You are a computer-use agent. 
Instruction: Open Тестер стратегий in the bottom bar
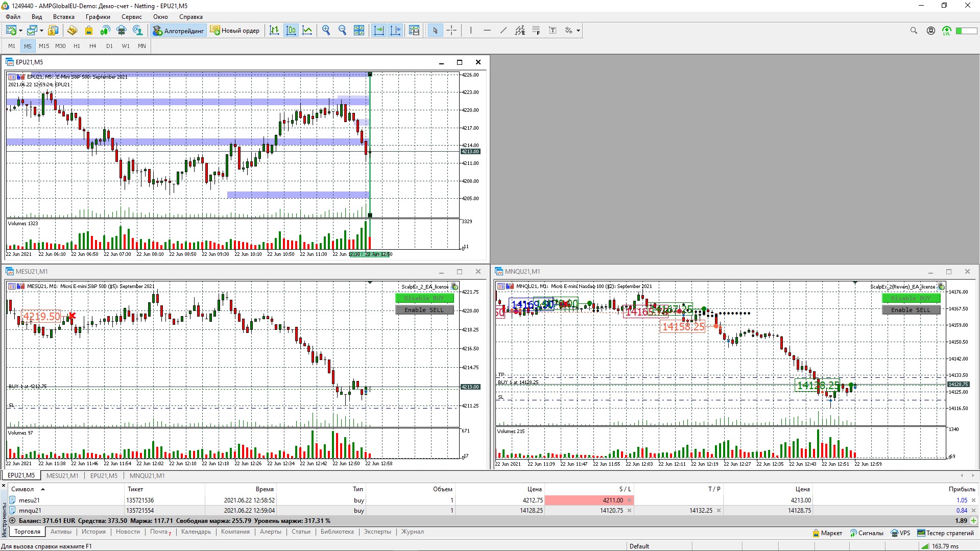946,533
